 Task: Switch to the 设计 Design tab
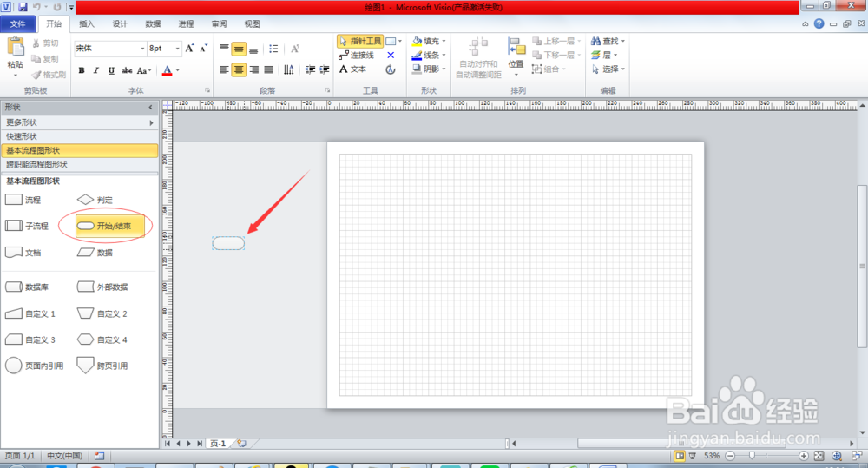(120, 23)
